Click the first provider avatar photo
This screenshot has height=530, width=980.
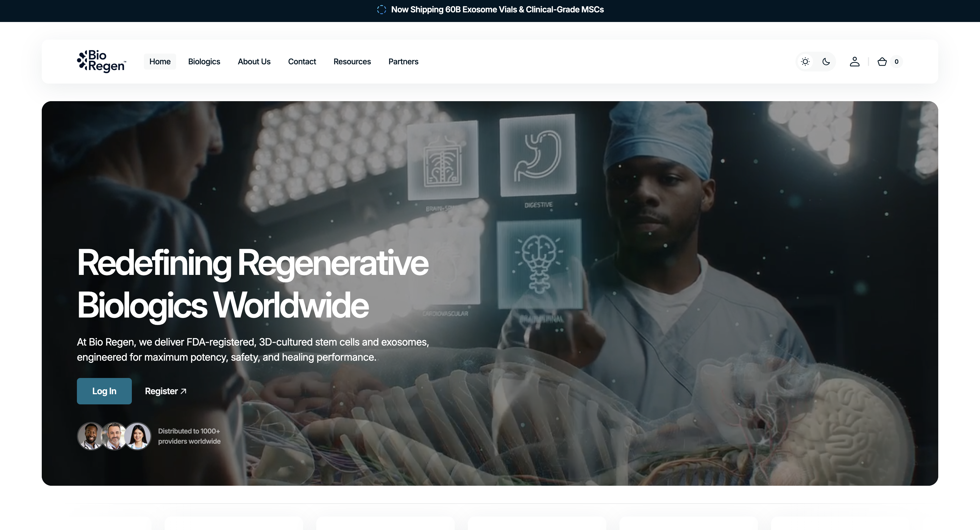click(x=90, y=436)
